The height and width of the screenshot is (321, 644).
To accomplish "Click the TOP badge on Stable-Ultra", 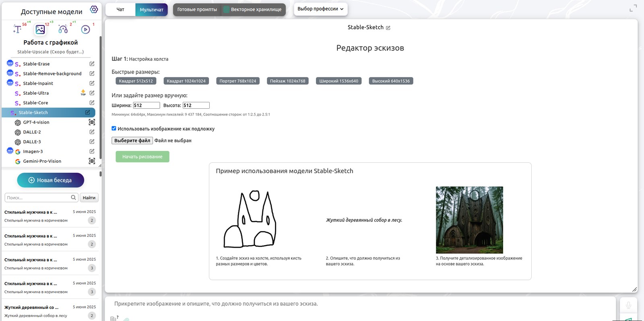I will [83, 93].
